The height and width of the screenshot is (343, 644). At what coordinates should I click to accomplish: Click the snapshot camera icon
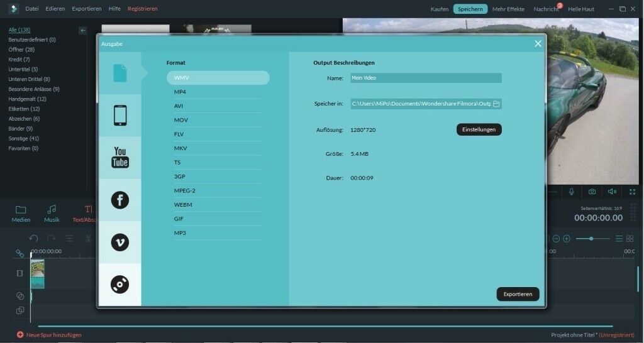[592, 192]
